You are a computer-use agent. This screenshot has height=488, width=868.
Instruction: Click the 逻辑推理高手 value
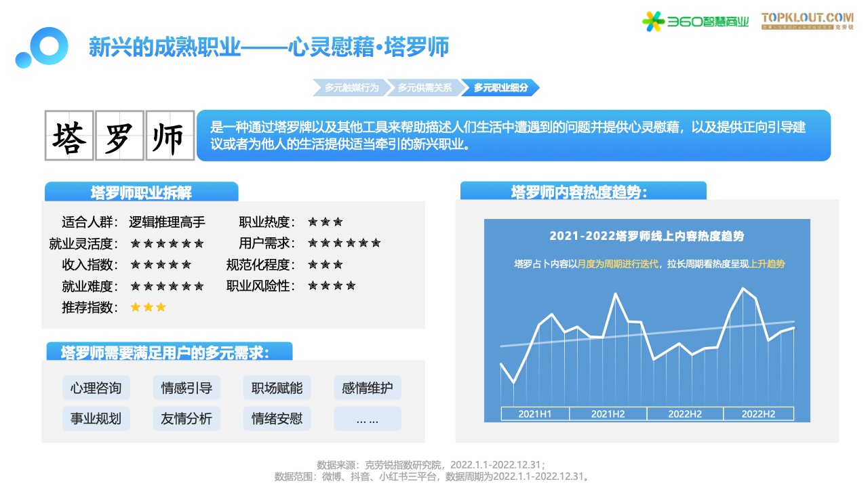pyautogui.click(x=167, y=222)
